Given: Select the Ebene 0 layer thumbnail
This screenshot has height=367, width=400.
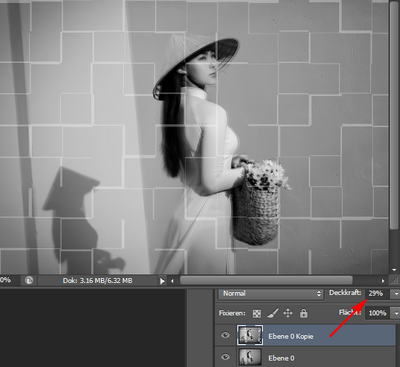Looking at the screenshot, I should pyautogui.click(x=250, y=357).
